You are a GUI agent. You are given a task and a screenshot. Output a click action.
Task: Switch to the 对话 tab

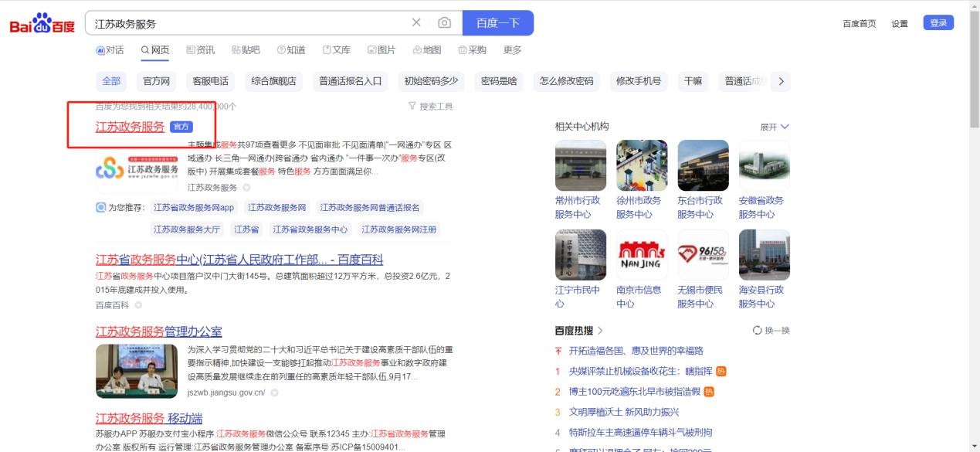(x=109, y=50)
